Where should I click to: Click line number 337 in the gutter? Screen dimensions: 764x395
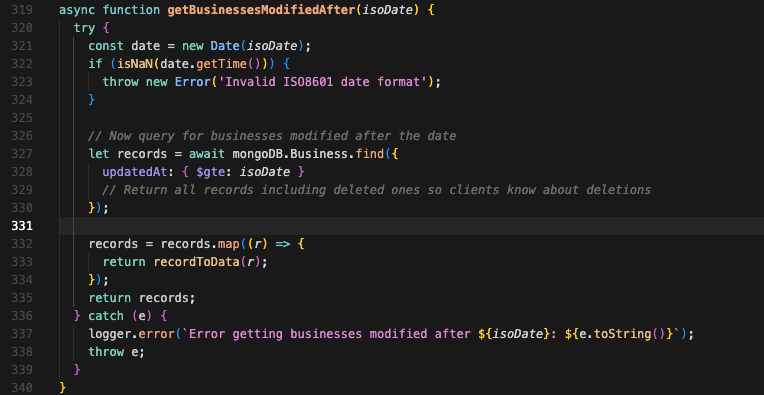[x=21, y=334]
